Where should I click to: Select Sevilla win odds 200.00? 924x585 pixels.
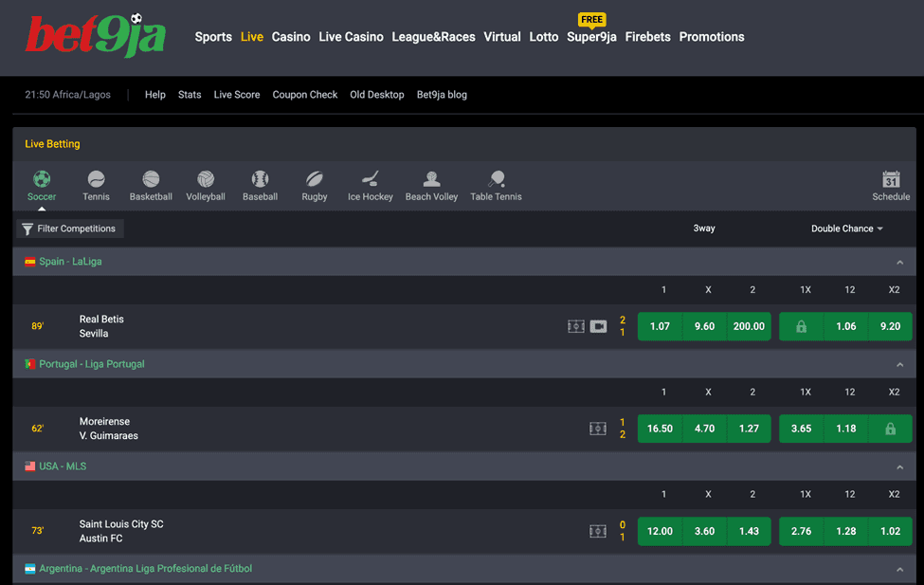pos(749,326)
